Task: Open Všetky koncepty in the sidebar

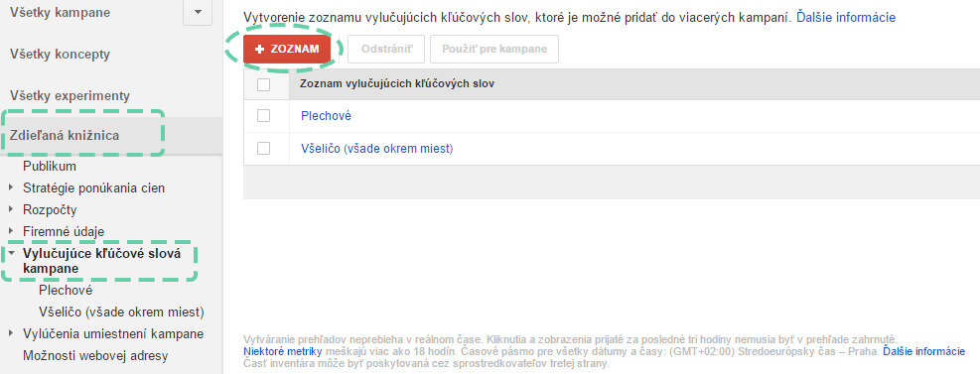Action: pyautogui.click(x=60, y=55)
